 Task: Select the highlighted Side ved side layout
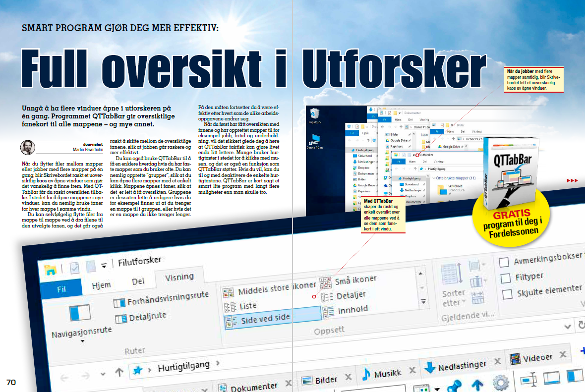272,318
